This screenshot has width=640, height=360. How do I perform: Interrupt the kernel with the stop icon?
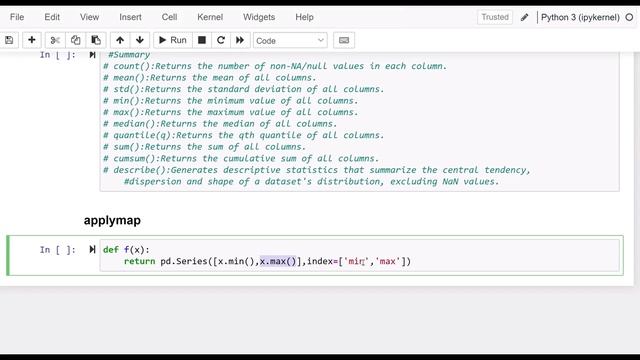(x=202, y=40)
